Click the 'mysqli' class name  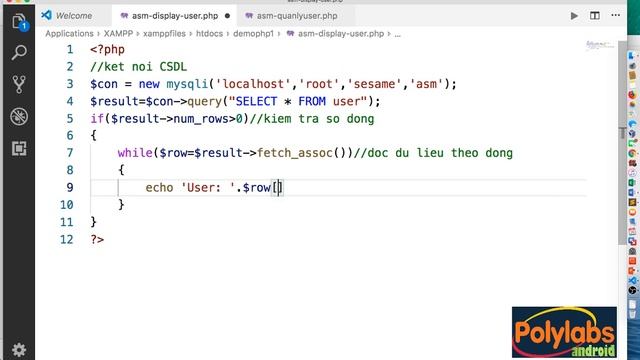187,84
